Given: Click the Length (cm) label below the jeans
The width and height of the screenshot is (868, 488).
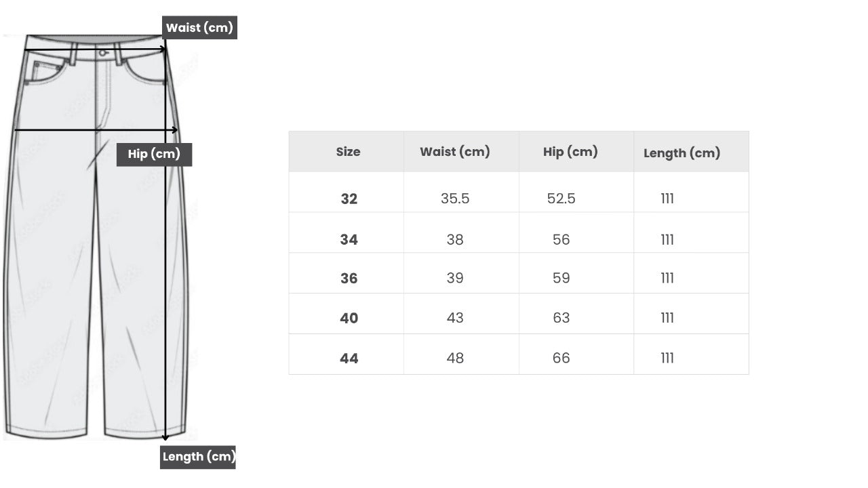Looking at the screenshot, I should pyautogui.click(x=198, y=457).
